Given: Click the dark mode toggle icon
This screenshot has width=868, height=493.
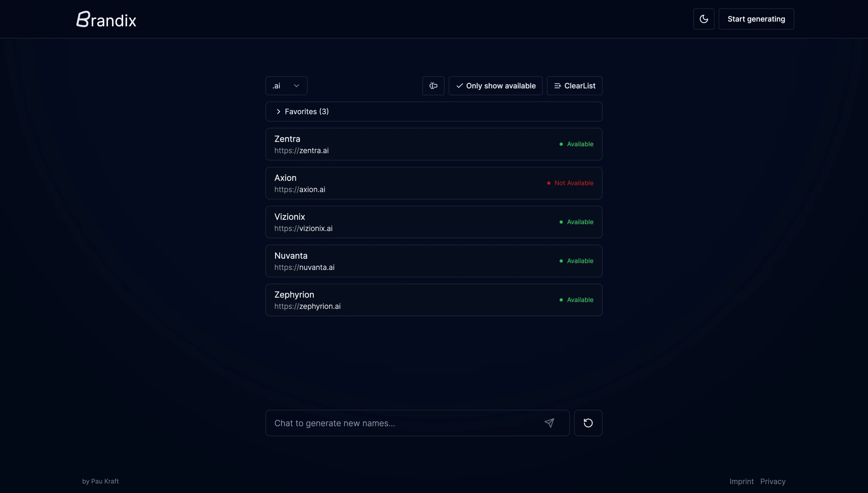Looking at the screenshot, I should tap(704, 18).
